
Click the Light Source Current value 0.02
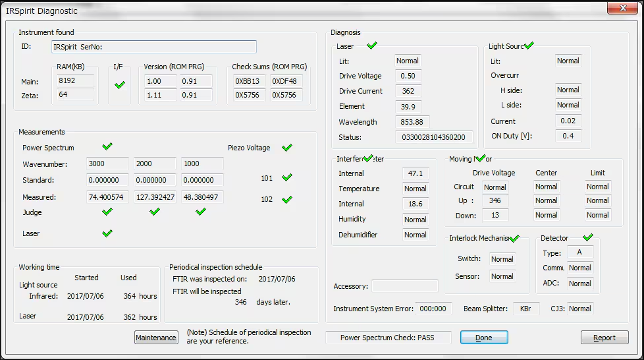pyautogui.click(x=568, y=121)
